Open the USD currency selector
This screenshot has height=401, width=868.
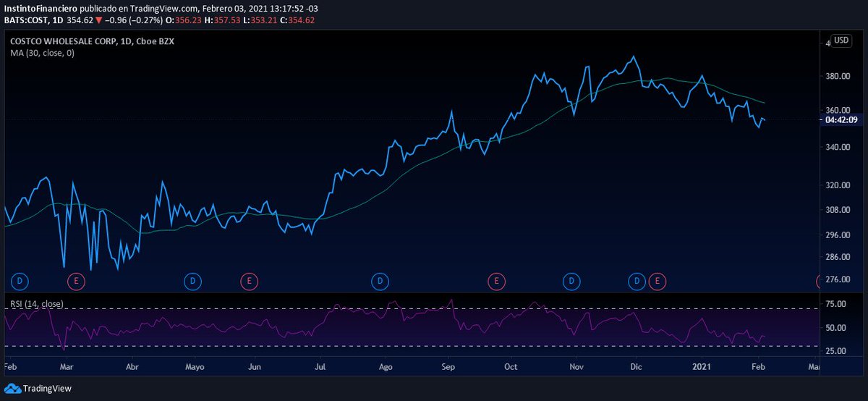841,41
